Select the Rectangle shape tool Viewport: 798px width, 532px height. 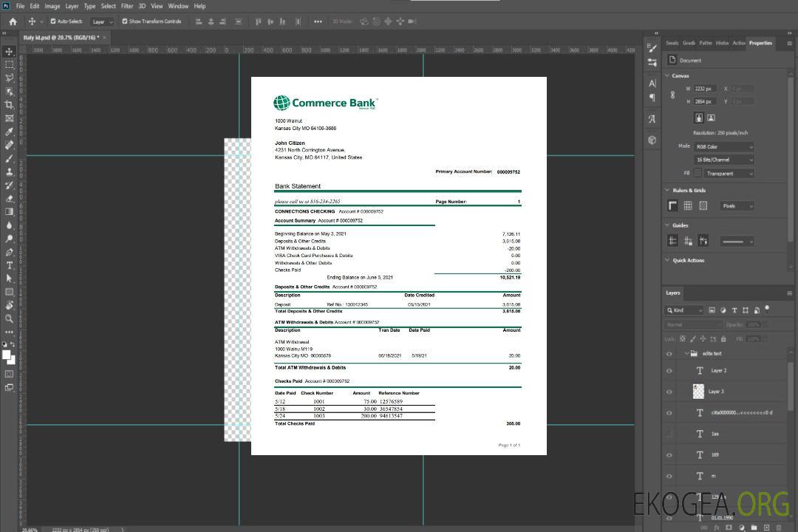pyautogui.click(x=9, y=292)
